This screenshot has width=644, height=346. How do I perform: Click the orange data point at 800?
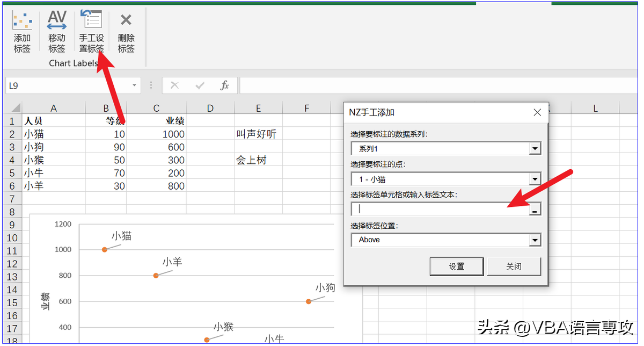[x=156, y=275]
